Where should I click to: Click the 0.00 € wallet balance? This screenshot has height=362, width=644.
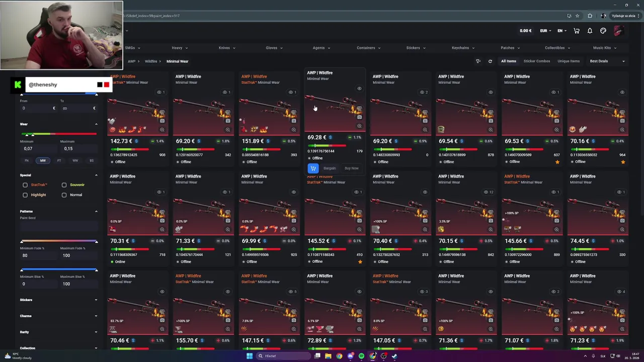point(525,31)
